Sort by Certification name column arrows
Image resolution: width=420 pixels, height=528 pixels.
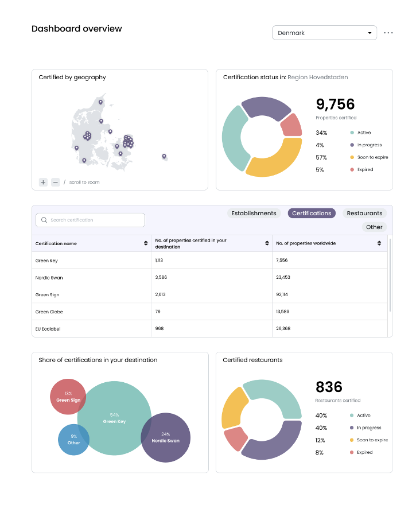146,243
